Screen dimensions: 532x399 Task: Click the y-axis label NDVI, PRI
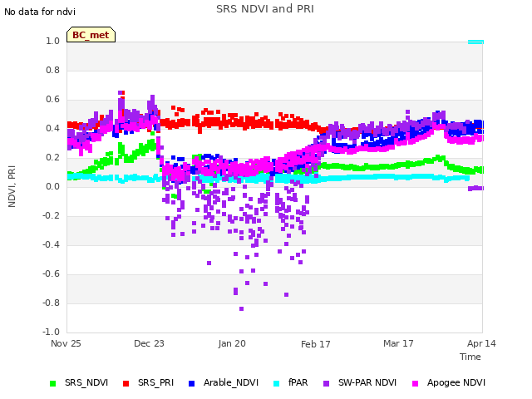(x=12, y=186)
